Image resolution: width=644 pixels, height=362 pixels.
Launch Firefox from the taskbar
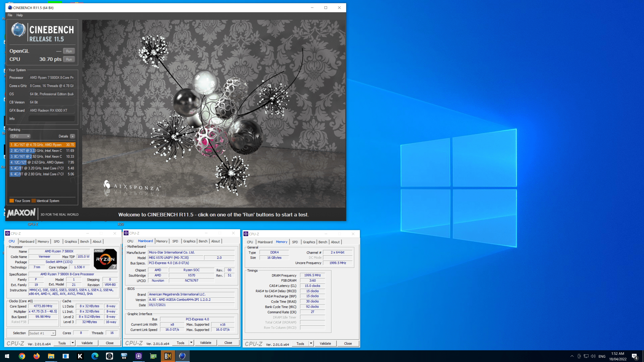point(37,356)
